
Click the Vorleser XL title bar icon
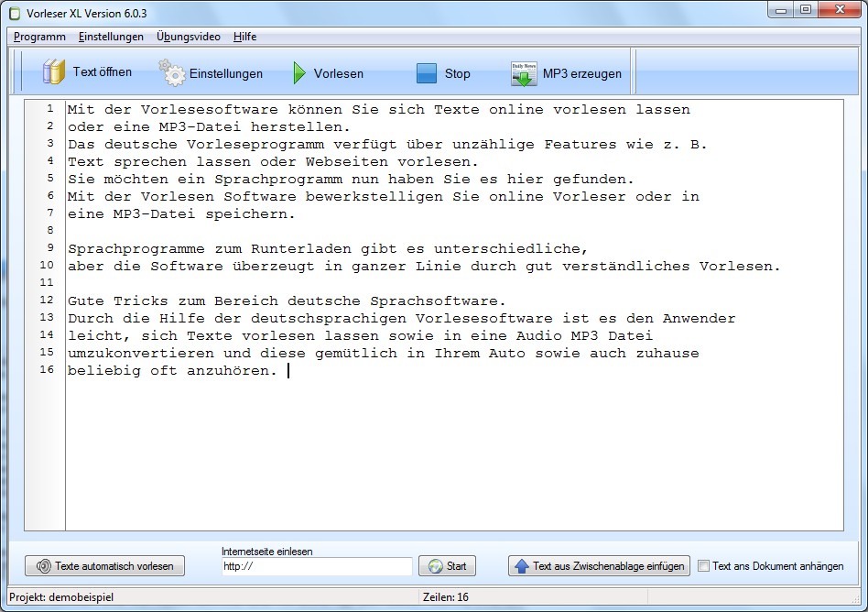pos(14,13)
